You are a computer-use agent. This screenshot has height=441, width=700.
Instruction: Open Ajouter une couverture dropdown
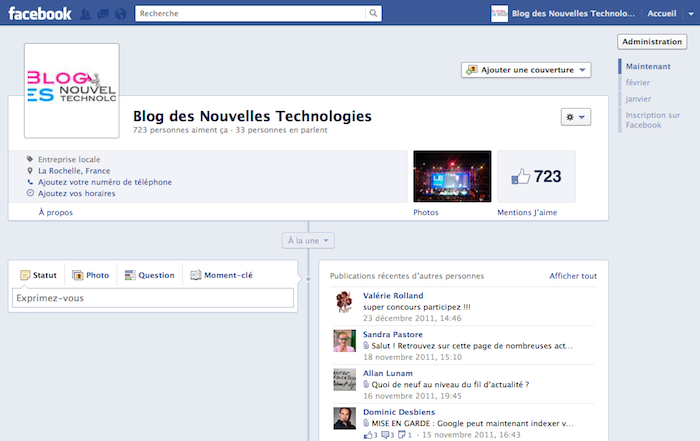(x=526, y=70)
